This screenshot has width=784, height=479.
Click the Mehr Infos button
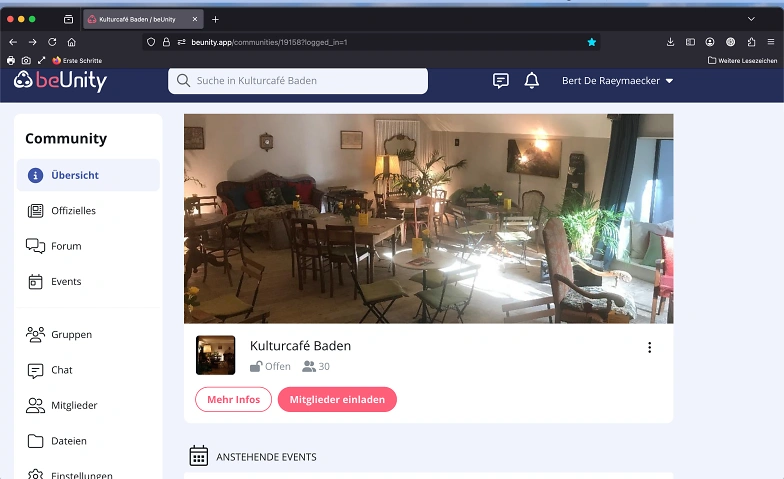[x=234, y=400]
